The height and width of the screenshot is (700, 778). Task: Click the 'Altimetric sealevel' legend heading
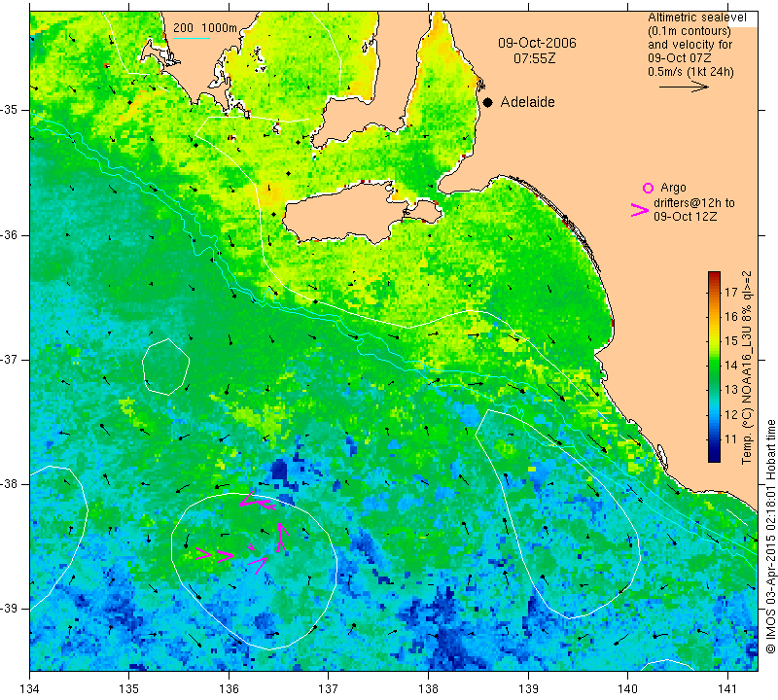(x=696, y=17)
